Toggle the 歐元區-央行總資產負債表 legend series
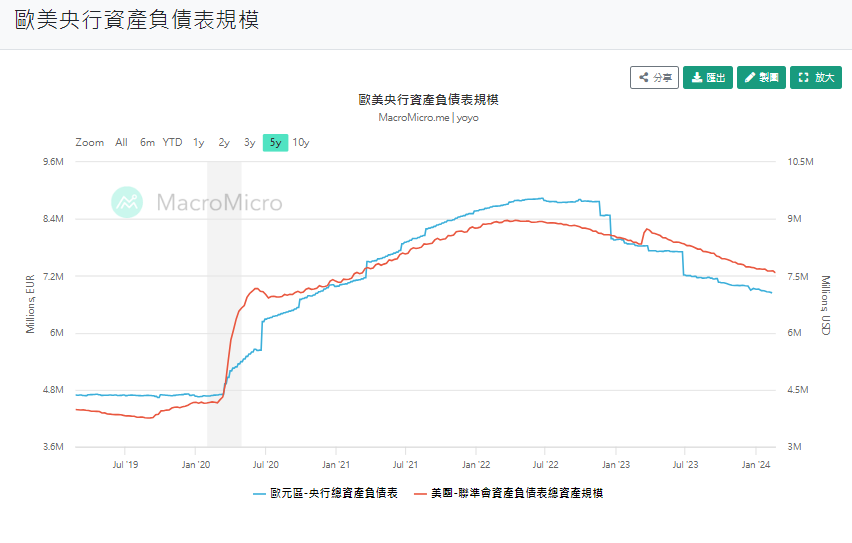This screenshot has height=543, width=852. (326, 493)
